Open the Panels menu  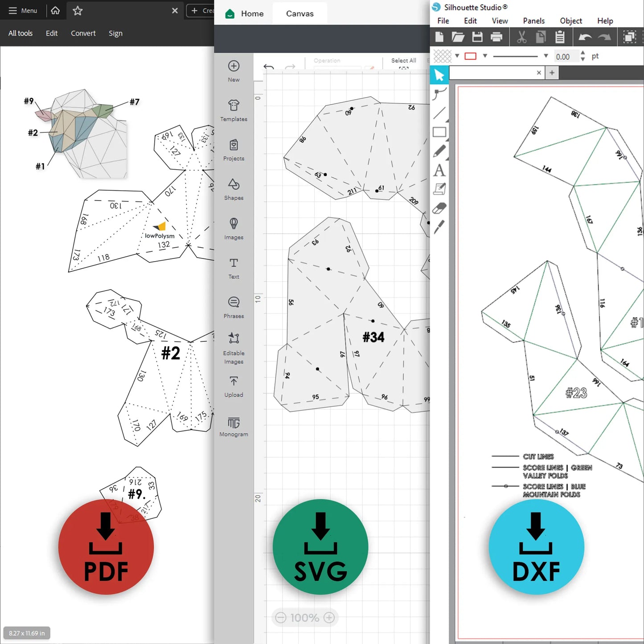coord(533,21)
